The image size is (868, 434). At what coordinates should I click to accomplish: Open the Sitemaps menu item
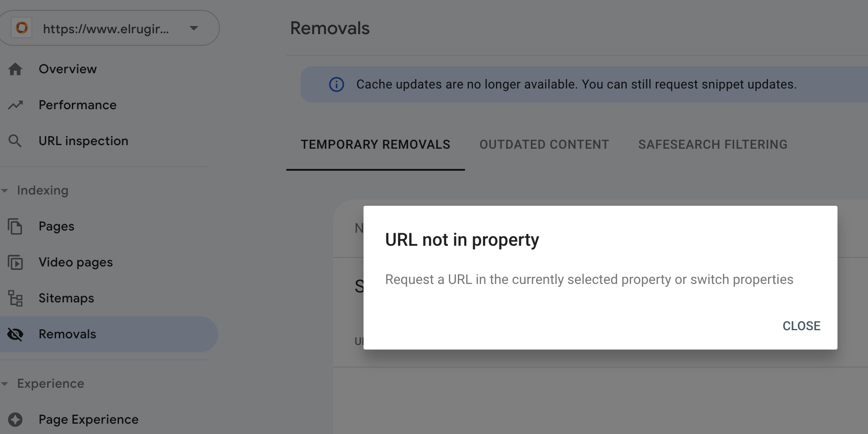109,298
